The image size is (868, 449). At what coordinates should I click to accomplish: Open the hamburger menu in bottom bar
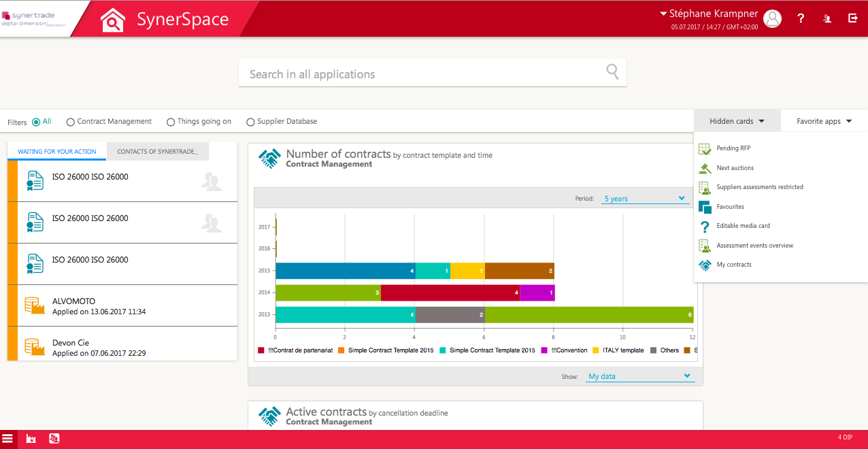point(9,439)
